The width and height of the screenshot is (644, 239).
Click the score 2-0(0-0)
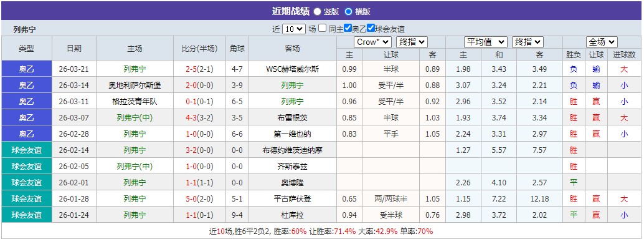click(199, 85)
